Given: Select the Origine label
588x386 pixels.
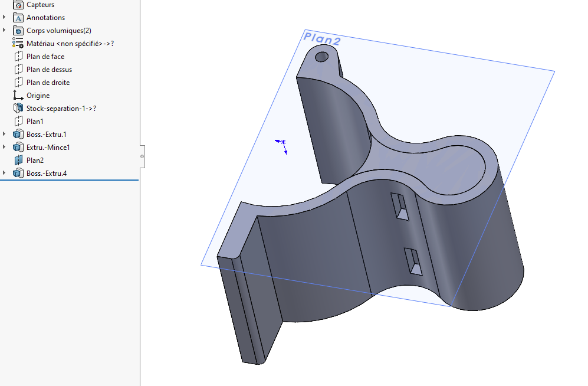Looking at the screenshot, I should pos(38,96).
